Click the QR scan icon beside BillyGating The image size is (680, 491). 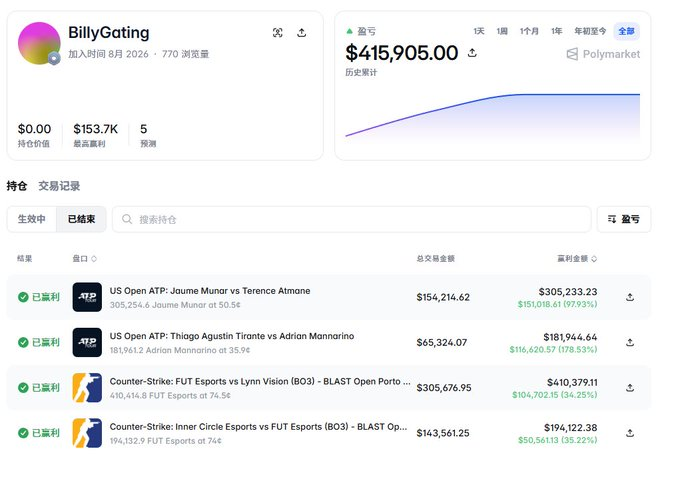coord(278,33)
